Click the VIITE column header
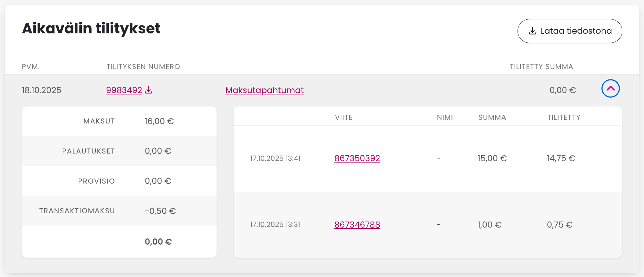Image resolution: width=644 pixels, height=277 pixels. click(344, 117)
